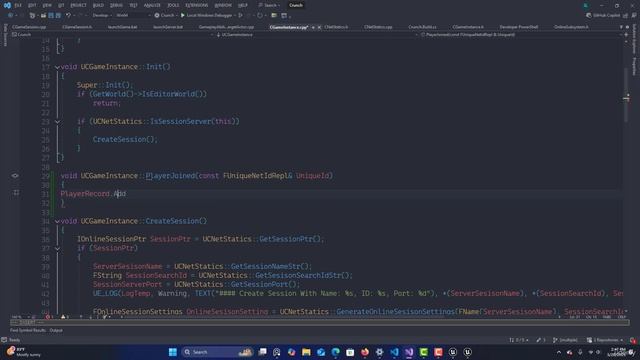The image size is (640, 360).
Task: Switch to Developer PowerShell tab
Action: [519, 27]
